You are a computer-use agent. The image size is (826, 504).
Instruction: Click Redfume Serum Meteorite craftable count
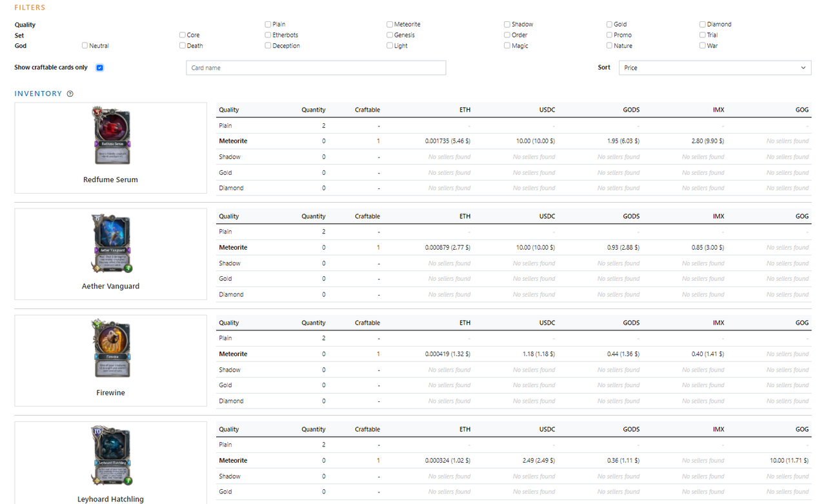pos(378,141)
